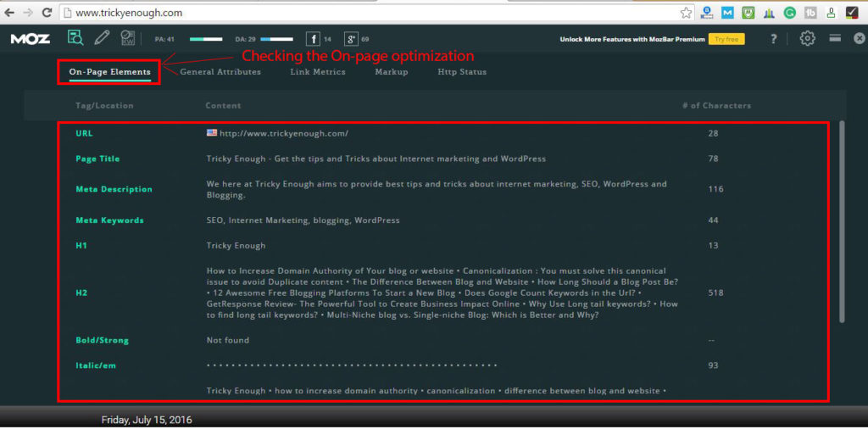
Task: Go to the Http Status tab
Action: pyautogui.click(x=462, y=72)
